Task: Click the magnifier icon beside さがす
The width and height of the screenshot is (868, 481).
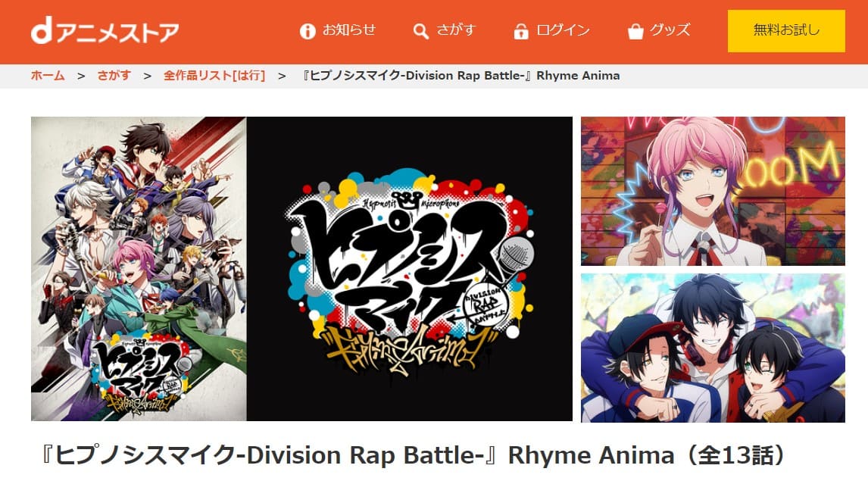Action: [x=420, y=31]
